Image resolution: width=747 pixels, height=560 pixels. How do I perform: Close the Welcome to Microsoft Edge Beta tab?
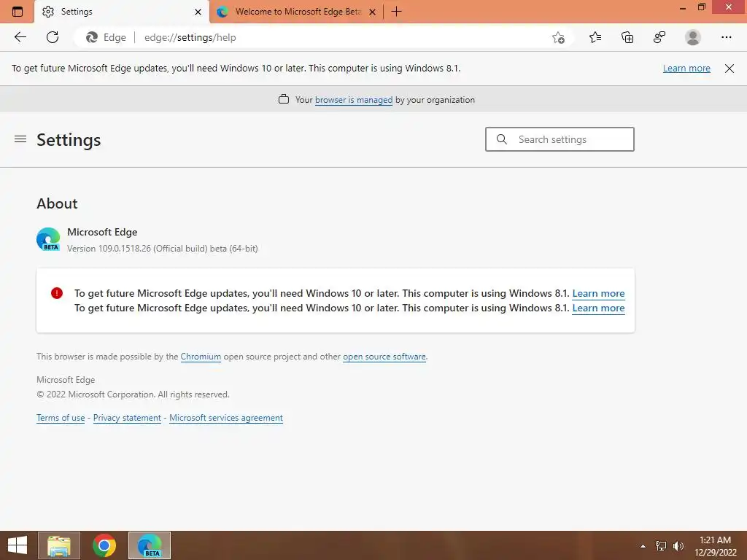(373, 12)
